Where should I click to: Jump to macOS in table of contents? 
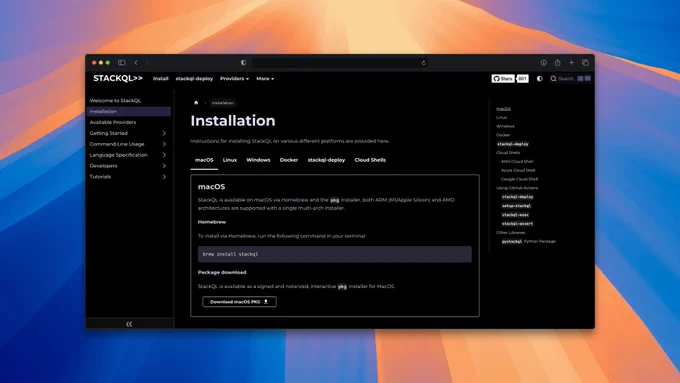(x=503, y=108)
